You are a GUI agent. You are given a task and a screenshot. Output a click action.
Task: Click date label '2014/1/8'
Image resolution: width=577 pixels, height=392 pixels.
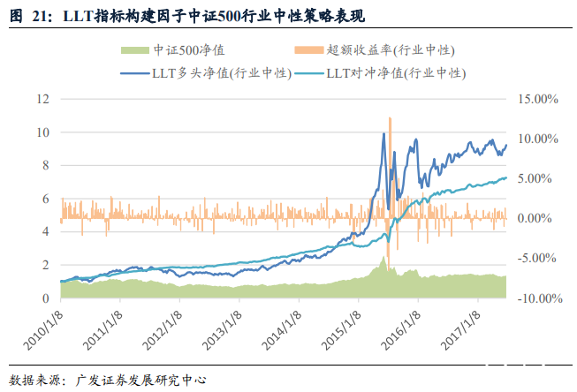coord(282,332)
